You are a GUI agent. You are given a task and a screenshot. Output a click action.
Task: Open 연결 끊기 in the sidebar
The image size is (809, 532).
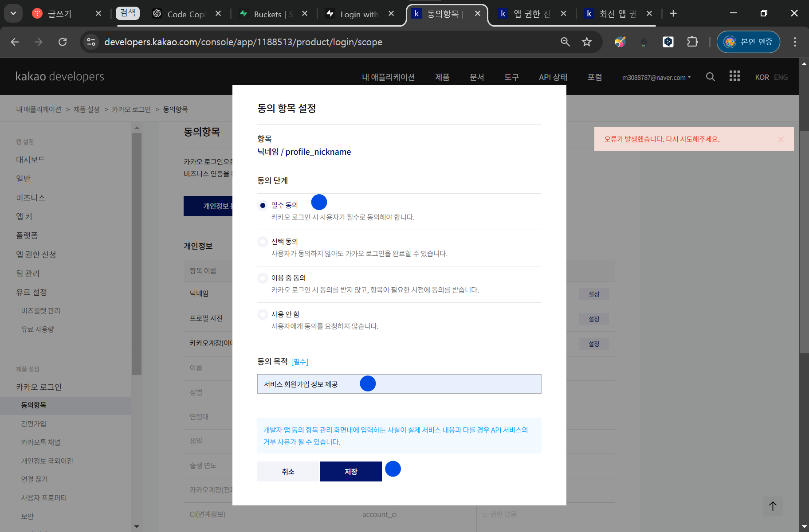(34, 479)
